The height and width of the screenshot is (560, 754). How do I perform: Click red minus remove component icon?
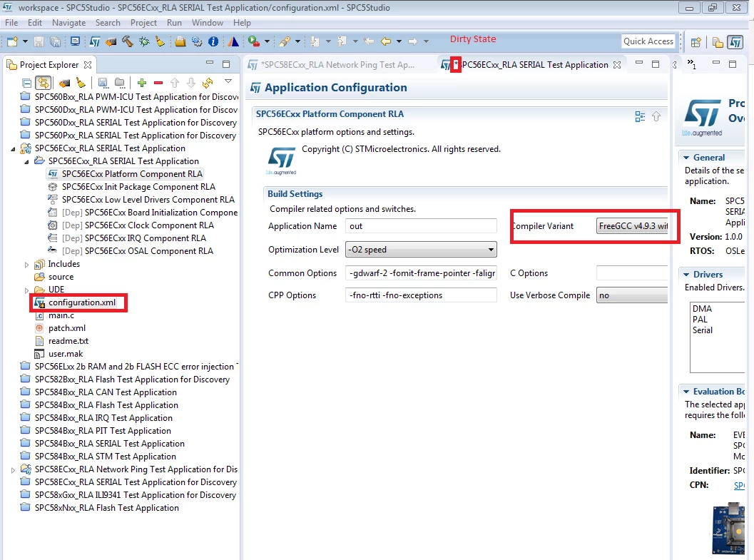(x=158, y=83)
